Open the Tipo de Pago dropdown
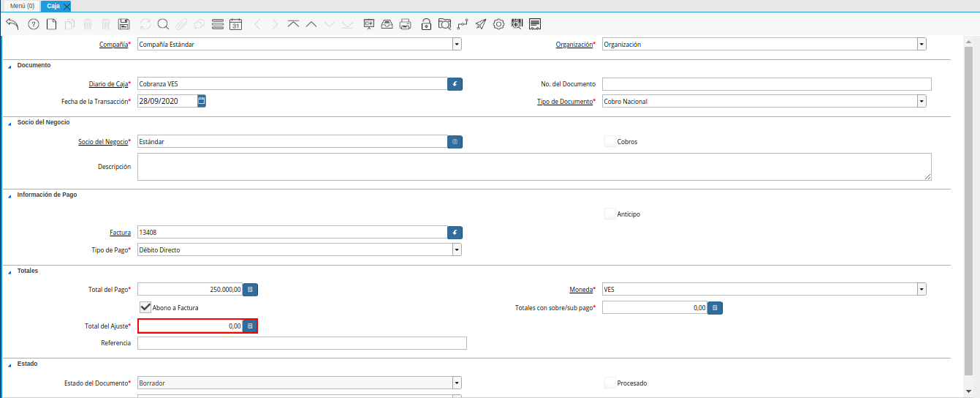This screenshot has height=398, width=980. [457, 250]
